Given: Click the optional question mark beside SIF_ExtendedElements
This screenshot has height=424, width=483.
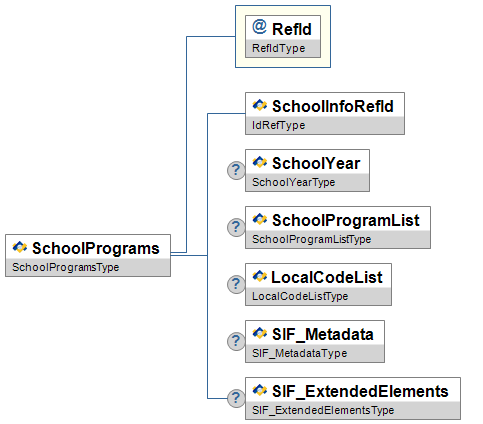Looking at the screenshot, I should click(236, 398).
